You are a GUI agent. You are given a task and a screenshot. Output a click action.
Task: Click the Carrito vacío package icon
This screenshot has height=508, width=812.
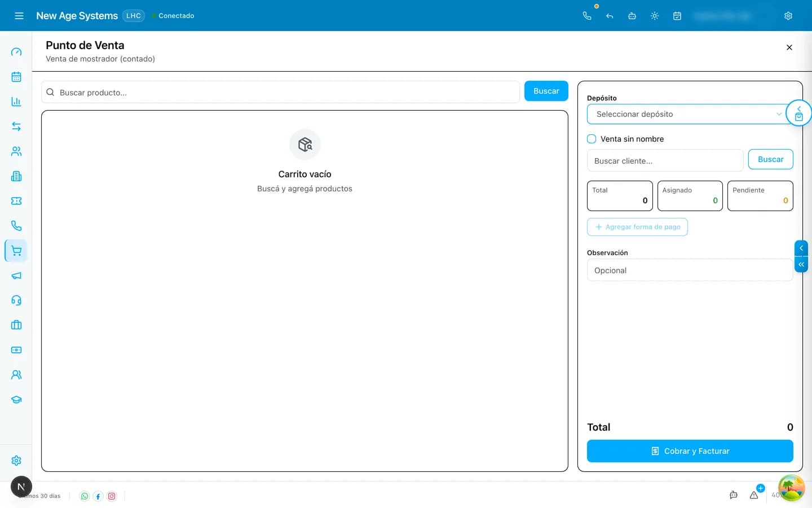pos(304,144)
